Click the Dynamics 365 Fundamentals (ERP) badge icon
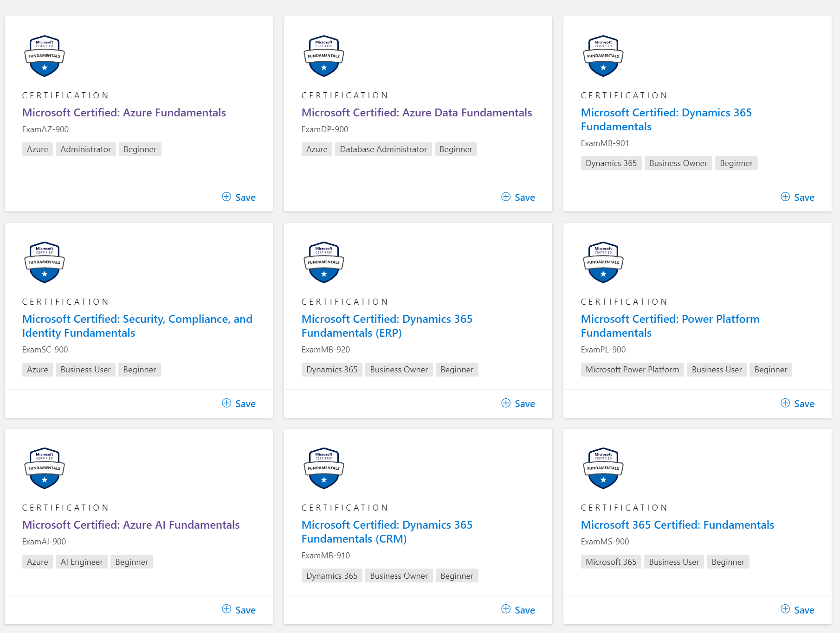840x633 pixels. (324, 262)
